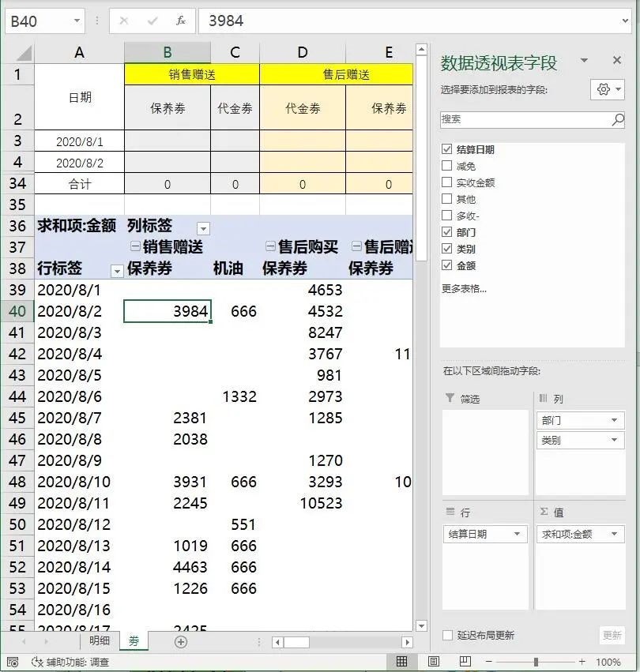Click the cancel X icon in formula bar
This screenshot has height=672, width=640.
pyautogui.click(x=124, y=21)
